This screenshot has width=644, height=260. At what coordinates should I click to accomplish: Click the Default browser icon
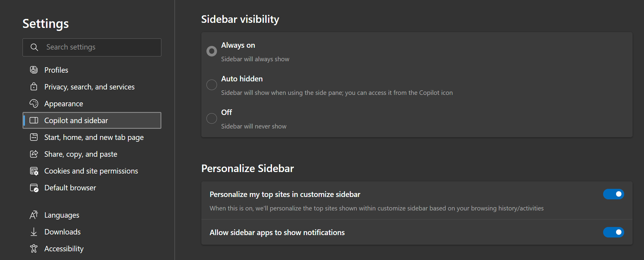pos(34,188)
